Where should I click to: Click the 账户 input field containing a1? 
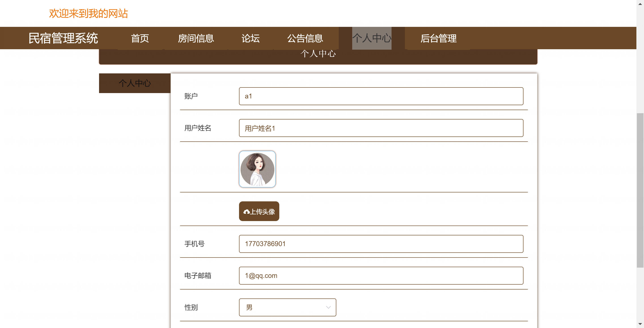point(381,96)
